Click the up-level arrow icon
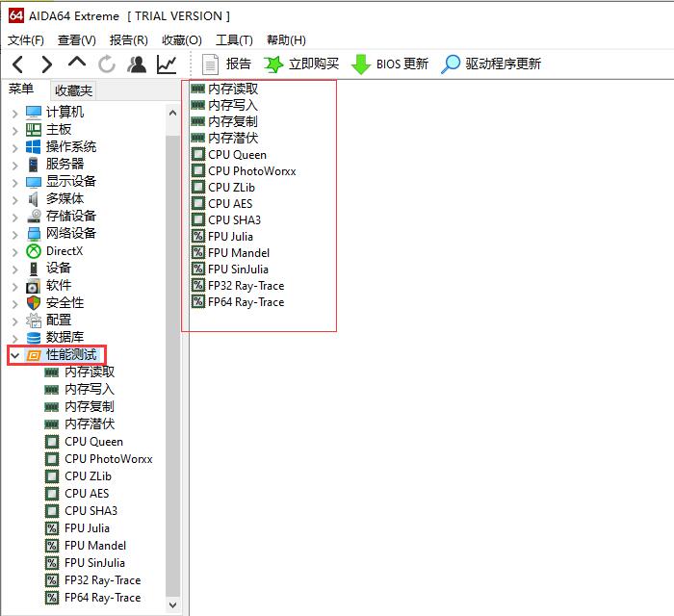 click(77, 63)
